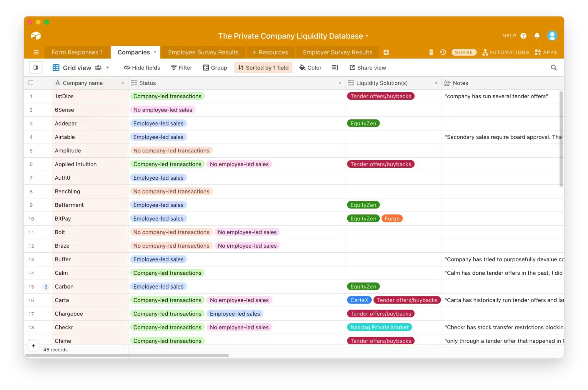Select the Airtable company name cell

pos(90,137)
